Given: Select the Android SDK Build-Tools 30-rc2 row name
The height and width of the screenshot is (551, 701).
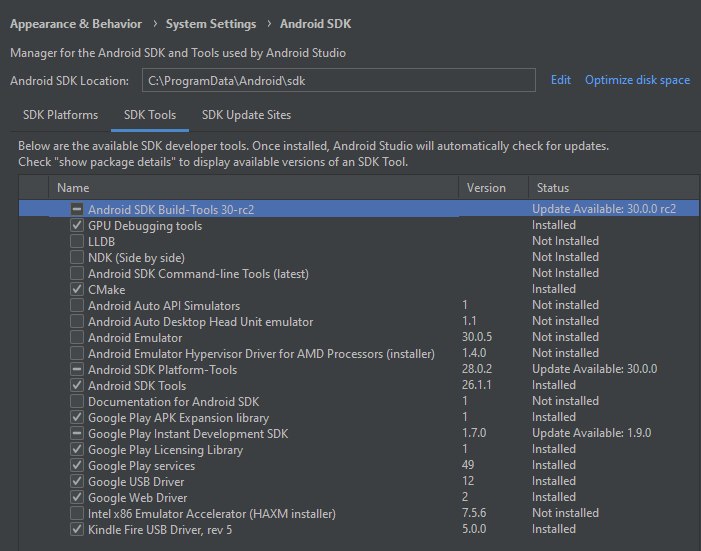Looking at the screenshot, I should coord(171,209).
